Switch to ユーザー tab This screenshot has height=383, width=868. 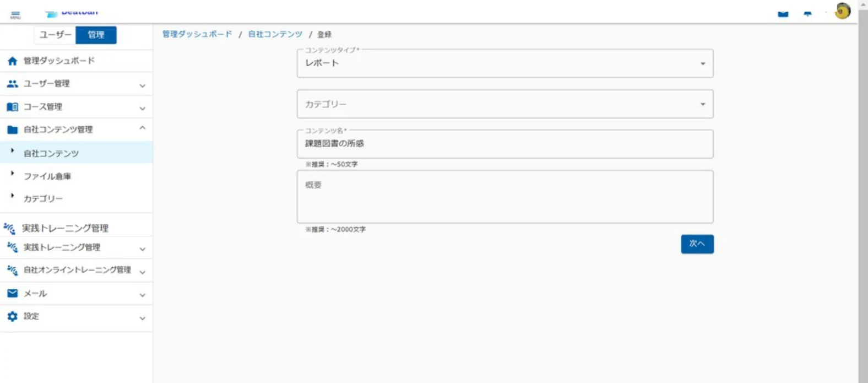pos(55,35)
